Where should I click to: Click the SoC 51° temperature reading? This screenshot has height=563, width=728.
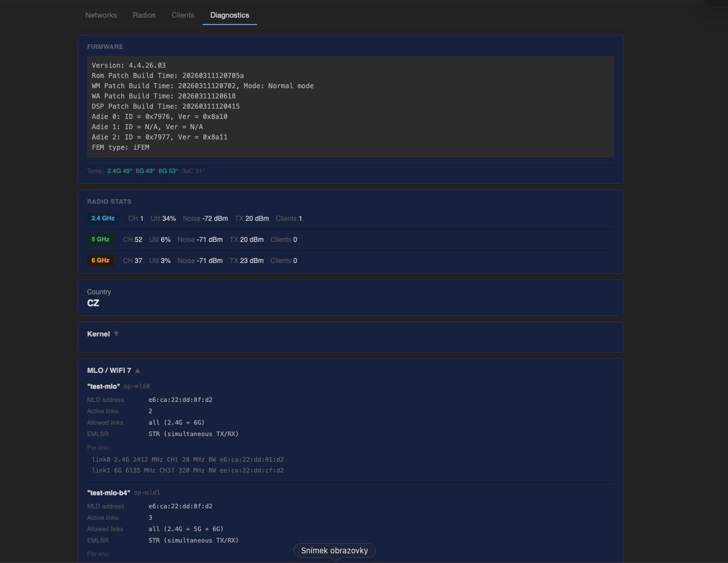point(194,171)
